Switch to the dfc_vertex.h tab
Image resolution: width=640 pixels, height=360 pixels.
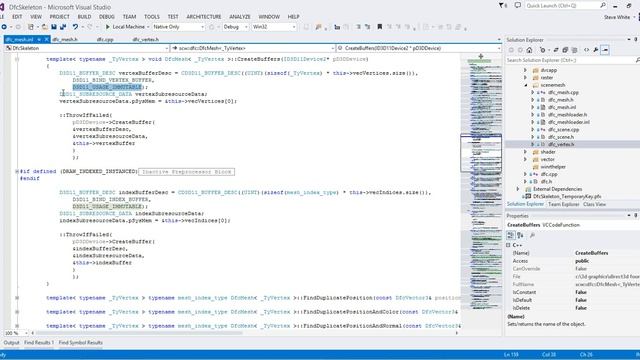click(145, 40)
